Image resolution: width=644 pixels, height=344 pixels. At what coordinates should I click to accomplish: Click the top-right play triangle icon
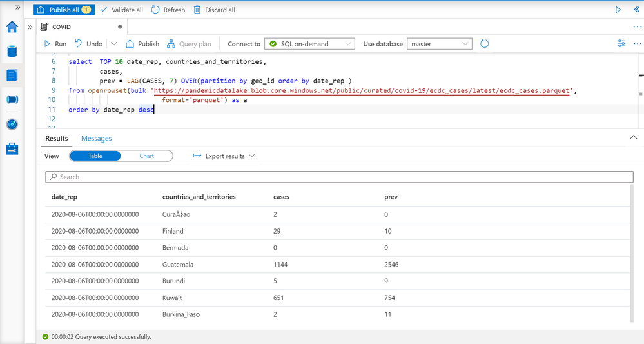[x=618, y=10]
